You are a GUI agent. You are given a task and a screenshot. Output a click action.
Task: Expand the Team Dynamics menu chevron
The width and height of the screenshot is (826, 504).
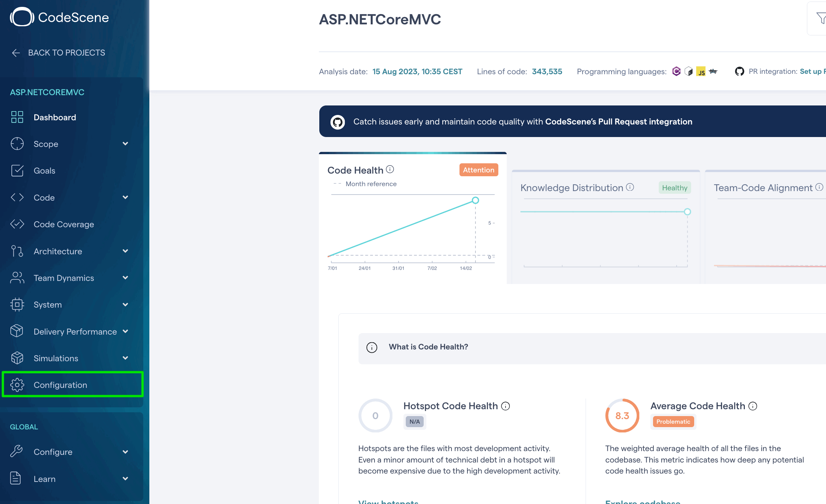click(x=125, y=278)
